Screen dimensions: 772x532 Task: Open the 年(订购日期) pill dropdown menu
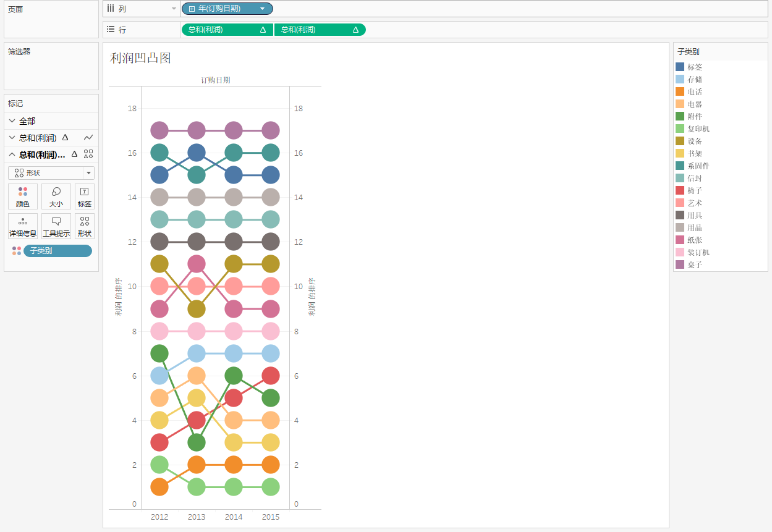263,9
